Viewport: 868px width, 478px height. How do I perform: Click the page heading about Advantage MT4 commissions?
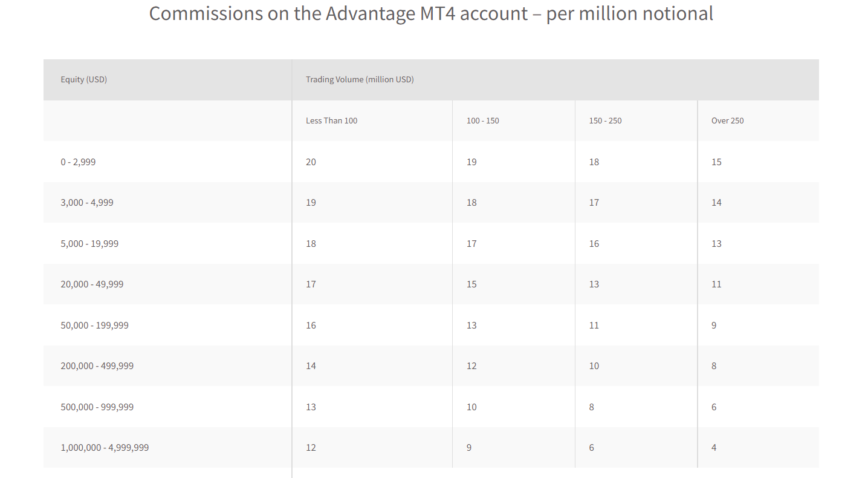click(431, 13)
